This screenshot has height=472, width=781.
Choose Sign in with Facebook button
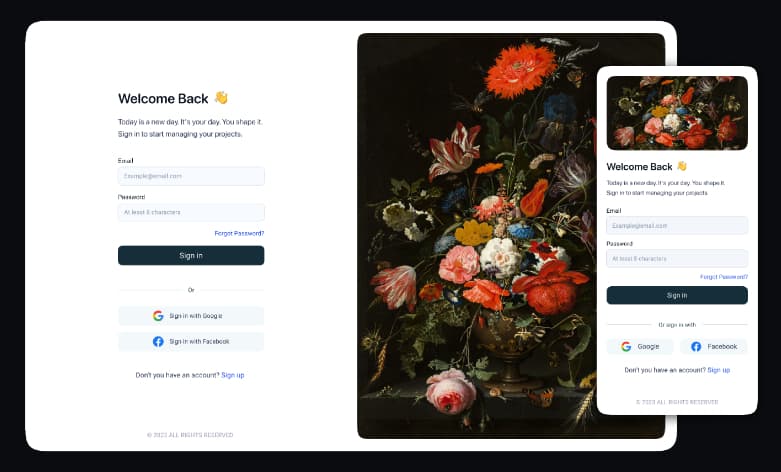(191, 342)
